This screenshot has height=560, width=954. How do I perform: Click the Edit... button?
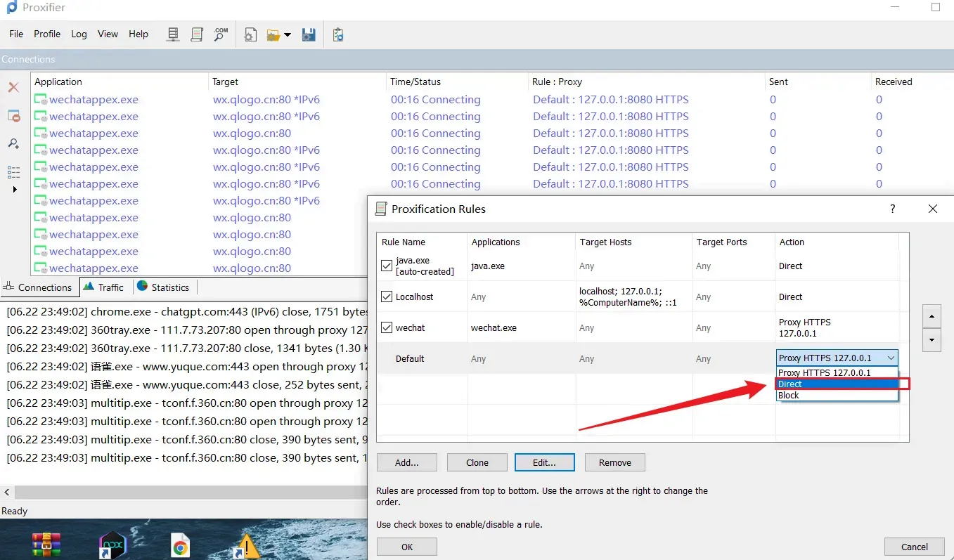pyautogui.click(x=544, y=462)
